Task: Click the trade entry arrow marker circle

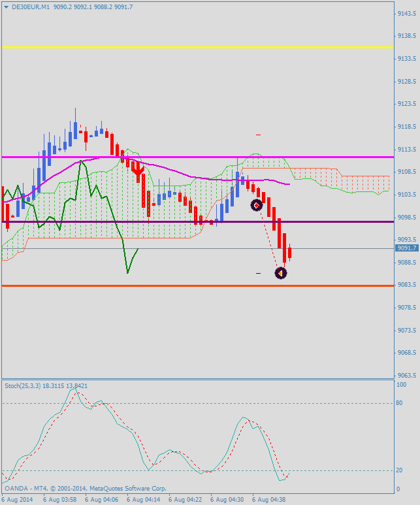Action: 257,205
